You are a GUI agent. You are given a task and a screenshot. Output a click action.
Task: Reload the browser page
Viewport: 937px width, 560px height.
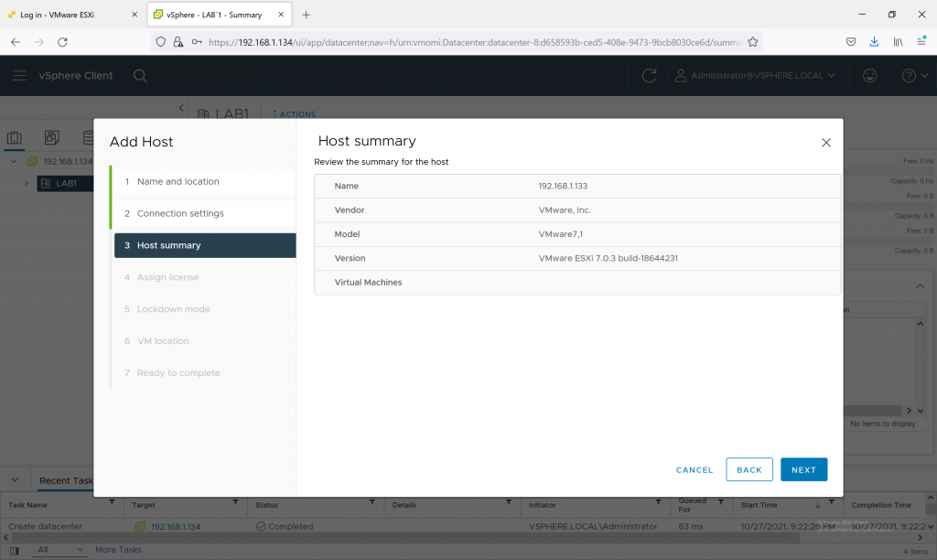62,42
